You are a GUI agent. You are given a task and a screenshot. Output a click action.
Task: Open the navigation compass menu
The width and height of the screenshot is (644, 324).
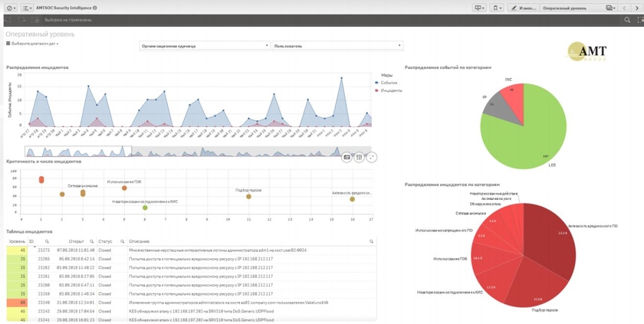pyautogui.click(x=10, y=8)
